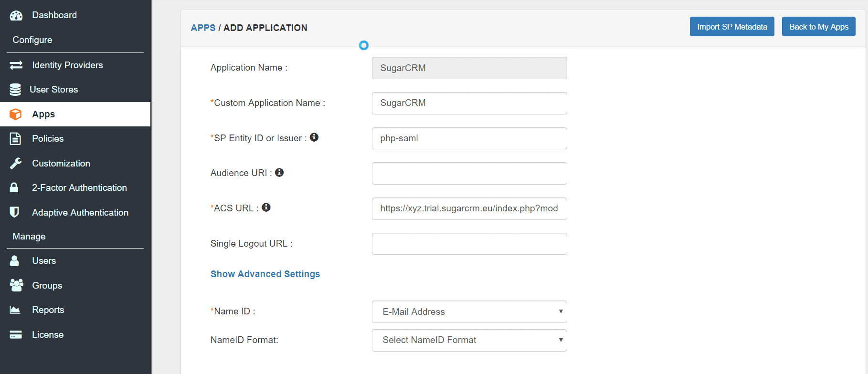
Task: Open the Name ID dropdown
Action: pyautogui.click(x=469, y=312)
